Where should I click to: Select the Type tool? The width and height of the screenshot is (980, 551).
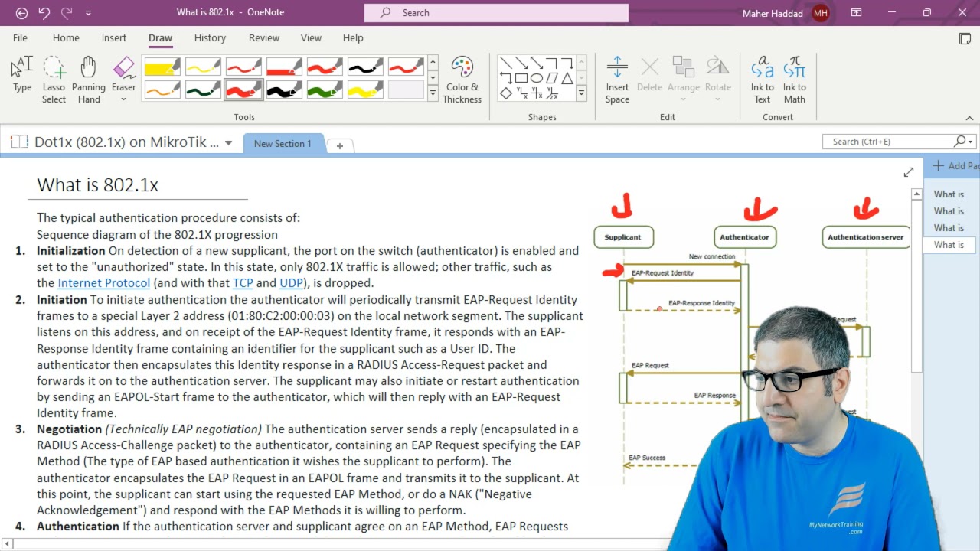[22, 74]
